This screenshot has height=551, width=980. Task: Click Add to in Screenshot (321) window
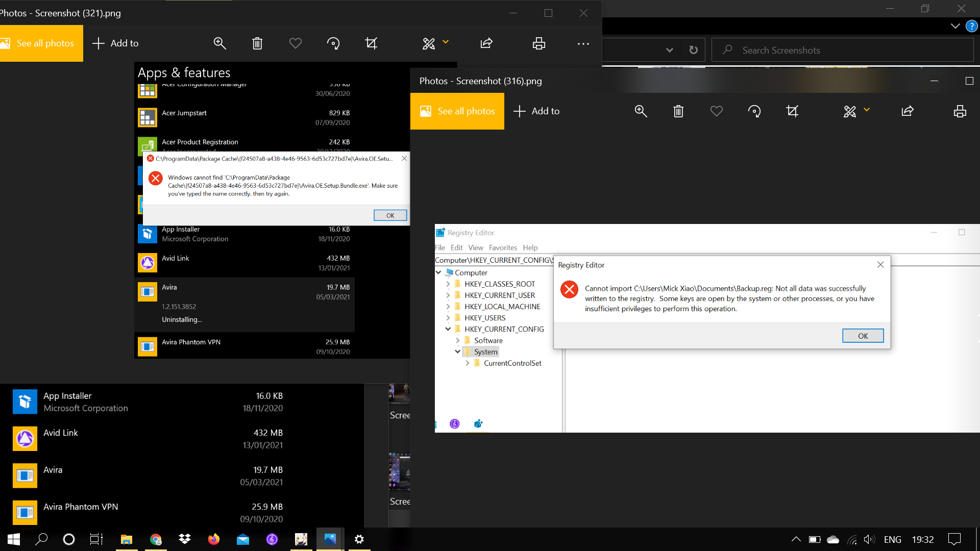click(x=116, y=43)
